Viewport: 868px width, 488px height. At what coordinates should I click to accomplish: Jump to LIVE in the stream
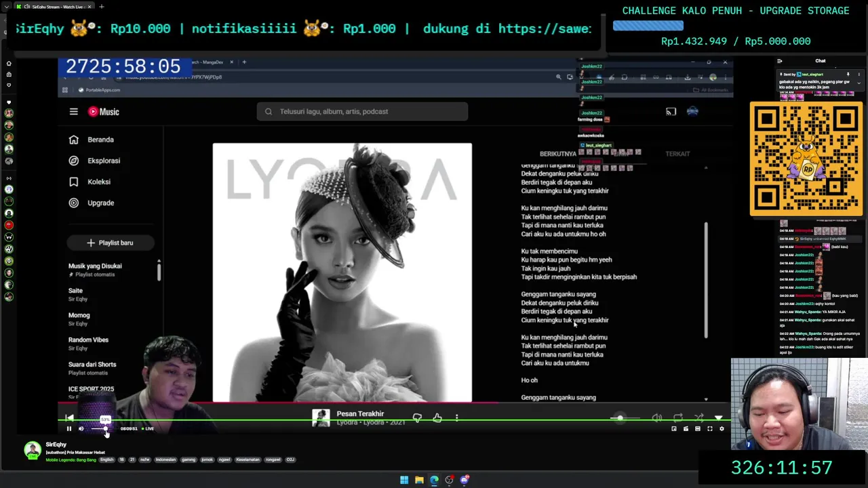click(148, 428)
